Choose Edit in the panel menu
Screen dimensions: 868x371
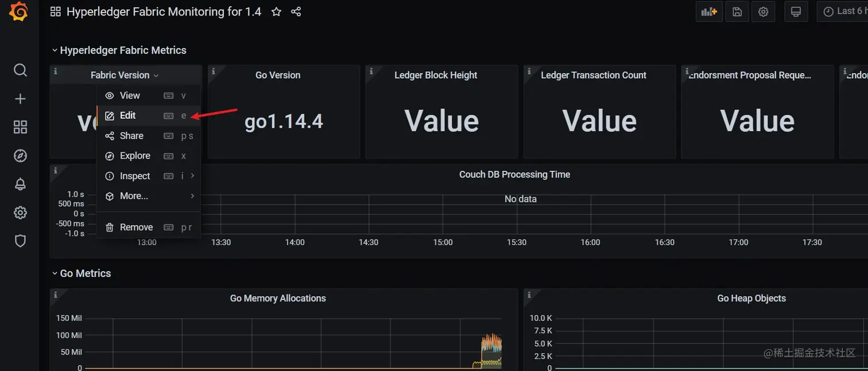[149, 115]
